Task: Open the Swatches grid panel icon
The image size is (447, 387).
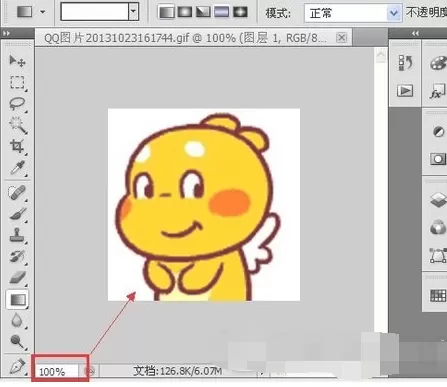Action: pyautogui.click(x=438, y=296)
